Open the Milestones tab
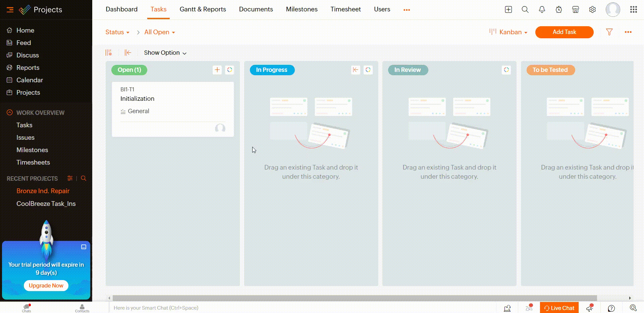 [x=302, y=9]
